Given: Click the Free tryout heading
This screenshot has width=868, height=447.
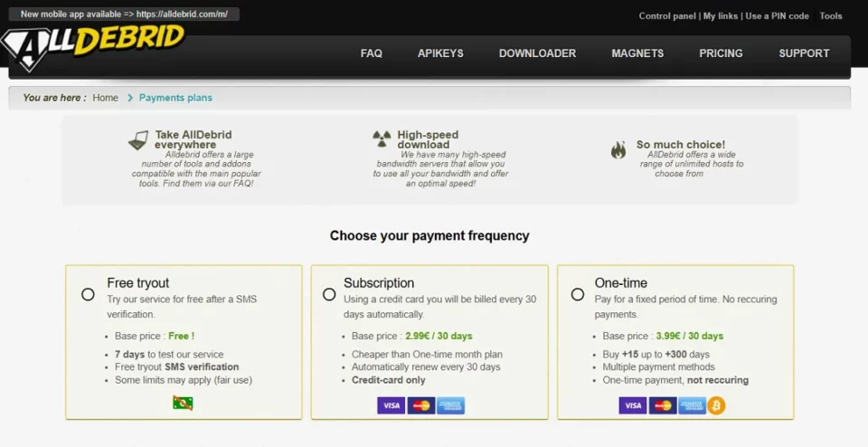Looking at the screenshot, I should pyautogui.click(x=138, y=283).
